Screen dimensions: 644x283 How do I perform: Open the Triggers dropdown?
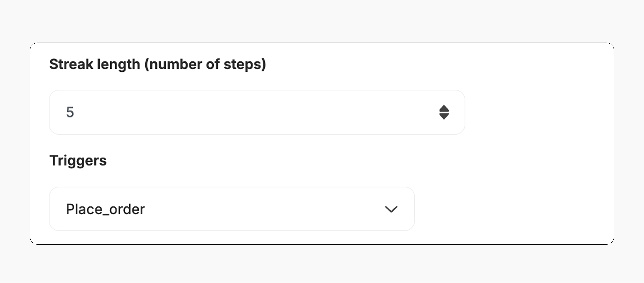(x=232, y=209)
